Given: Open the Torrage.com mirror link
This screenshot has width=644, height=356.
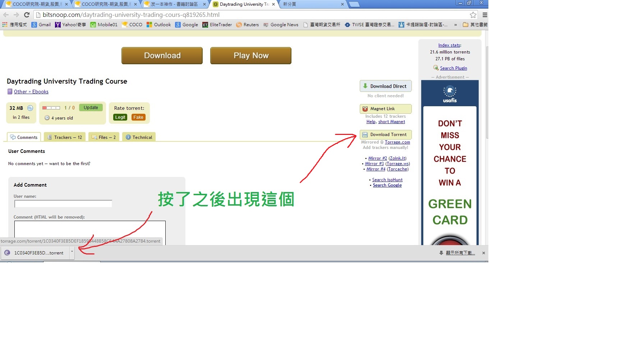Looking at the screenshot, I should coord(397,142).
